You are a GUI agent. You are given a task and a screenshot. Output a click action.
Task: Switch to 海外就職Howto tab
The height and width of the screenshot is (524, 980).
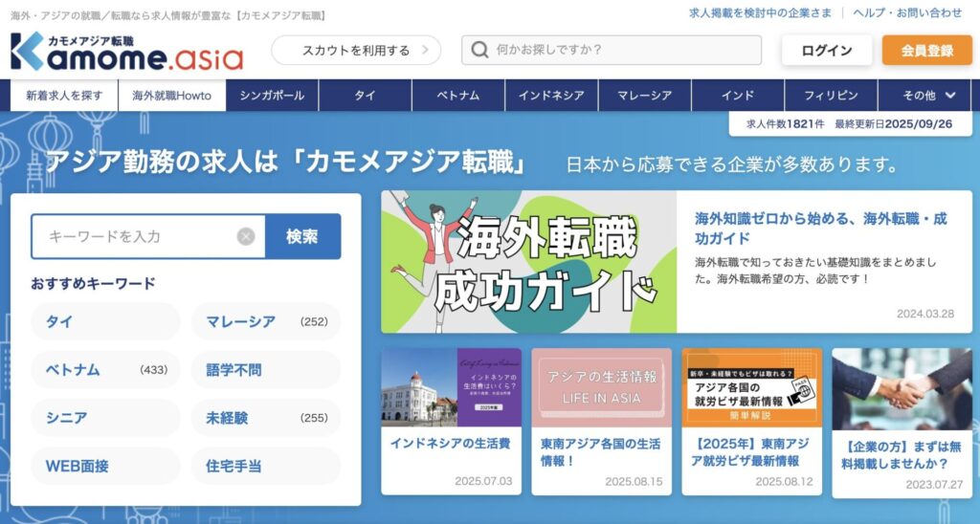pyautogui.click(x=172, y=96)
